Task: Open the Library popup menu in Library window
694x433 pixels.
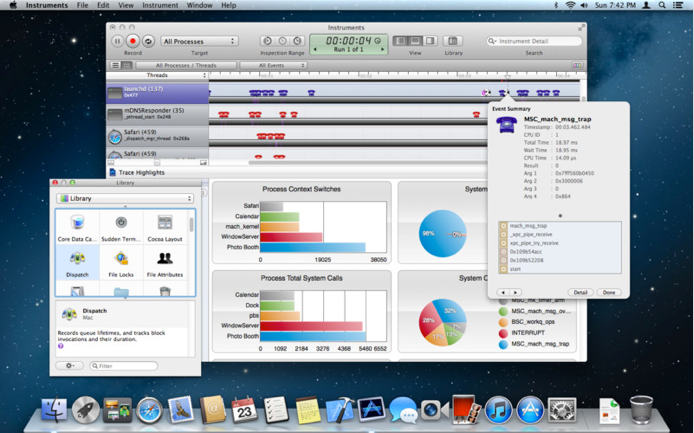Action: [x=125, y=198]
